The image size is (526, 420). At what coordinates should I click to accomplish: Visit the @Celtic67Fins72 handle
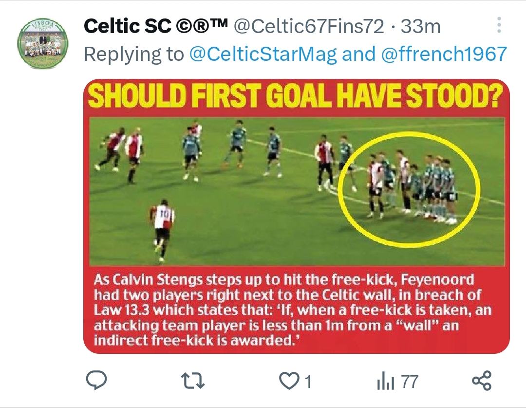coord(309,26)
